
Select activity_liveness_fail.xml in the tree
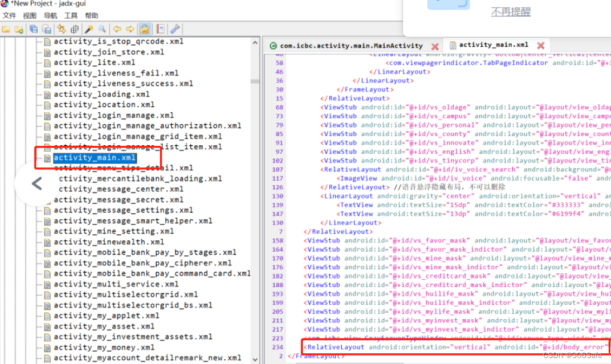[x=116, y=73]
